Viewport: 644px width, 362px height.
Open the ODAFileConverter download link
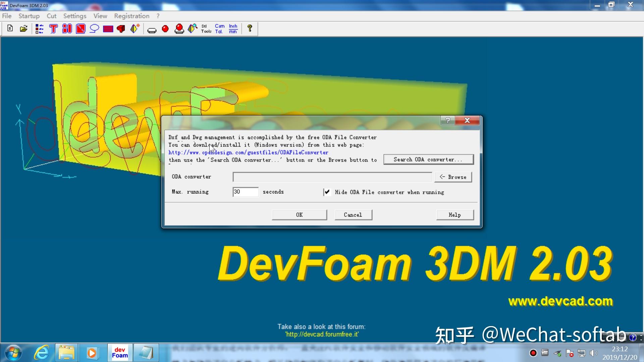pyautogui.click(x=248, y=153)
